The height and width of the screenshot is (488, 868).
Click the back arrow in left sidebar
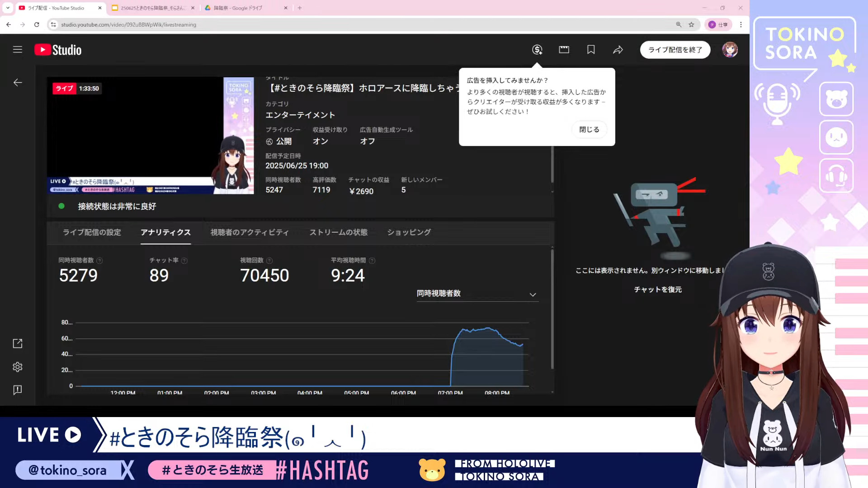point(18,82)
